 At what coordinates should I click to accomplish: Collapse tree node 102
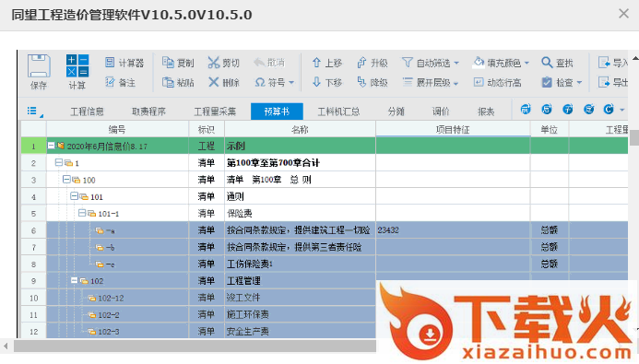(74, 280)
